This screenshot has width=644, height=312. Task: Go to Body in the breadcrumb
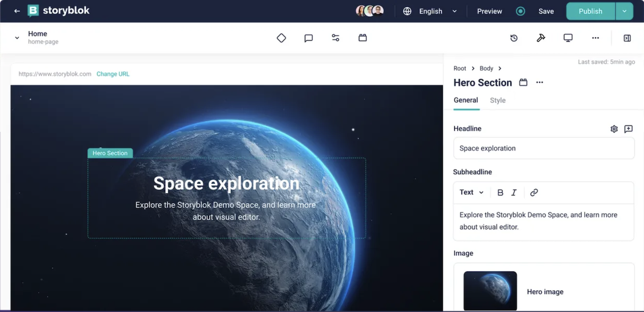click(x=486, y=68)
